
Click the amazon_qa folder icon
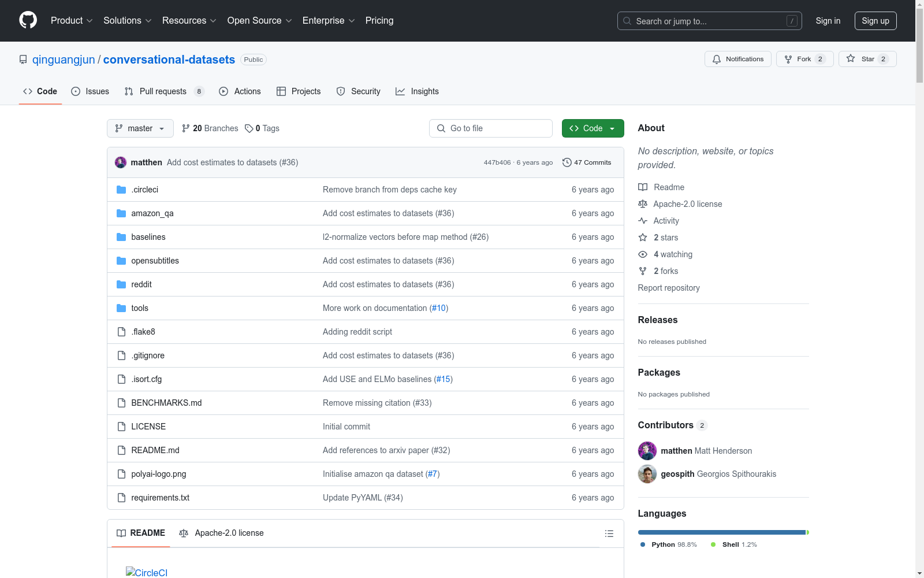(x=121, y=213)
